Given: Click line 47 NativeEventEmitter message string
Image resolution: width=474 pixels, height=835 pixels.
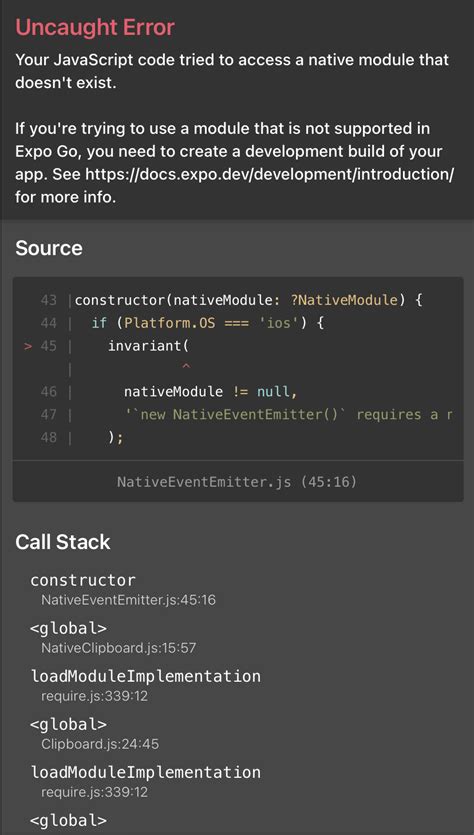Looking at the screenshot, I should coord(288,415).
